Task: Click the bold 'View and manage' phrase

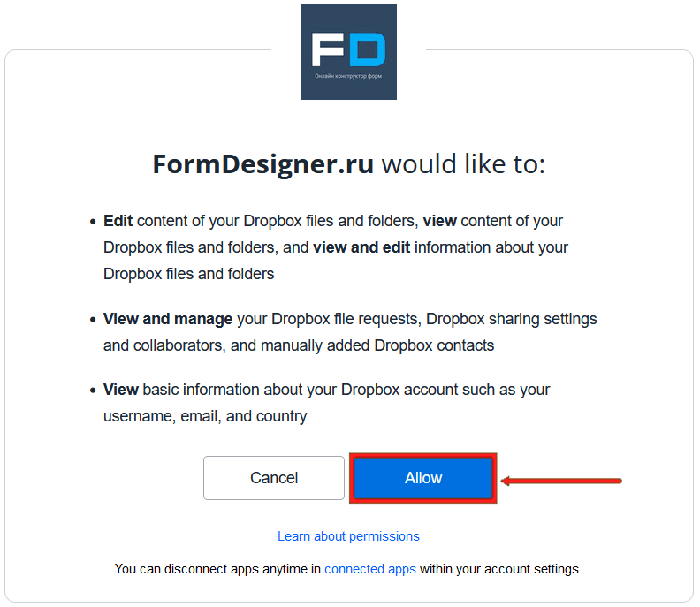Action: [x=168, y=318]
